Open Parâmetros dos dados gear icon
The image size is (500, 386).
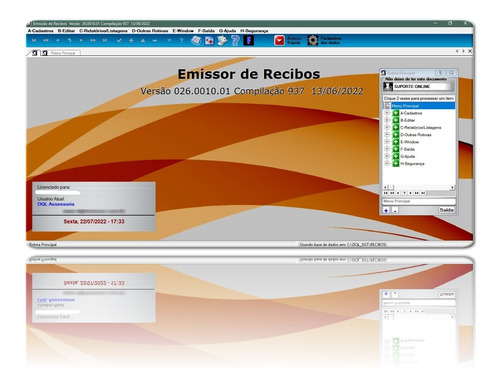[x=313, y=41]
